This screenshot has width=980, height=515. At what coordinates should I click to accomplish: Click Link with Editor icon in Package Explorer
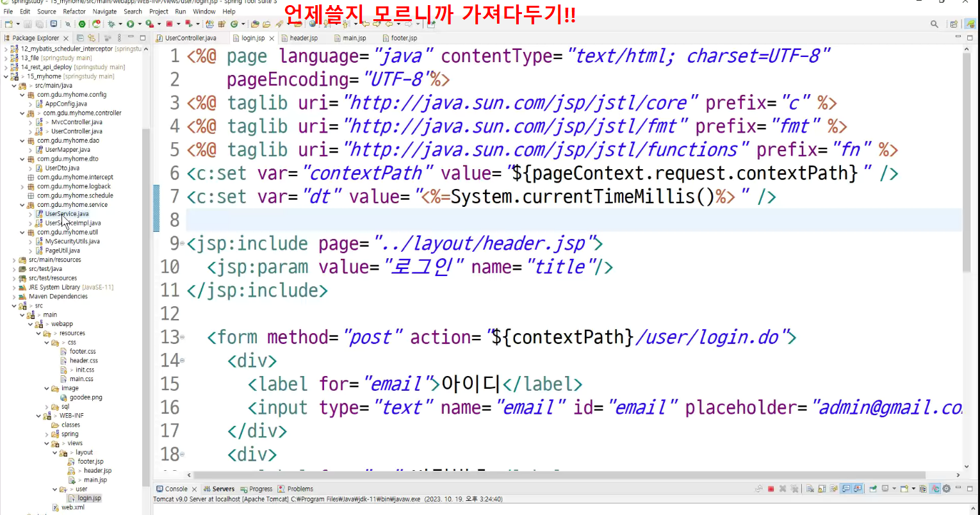tap(92, 38)
